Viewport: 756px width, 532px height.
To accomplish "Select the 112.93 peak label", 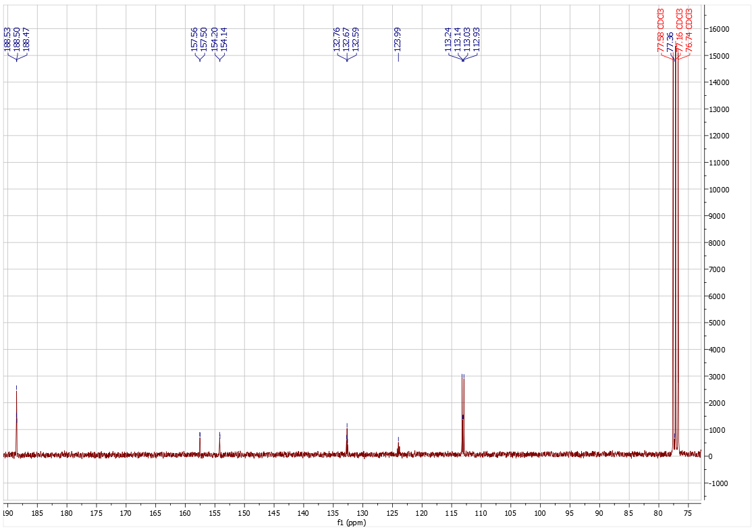I will pos(476,40).
